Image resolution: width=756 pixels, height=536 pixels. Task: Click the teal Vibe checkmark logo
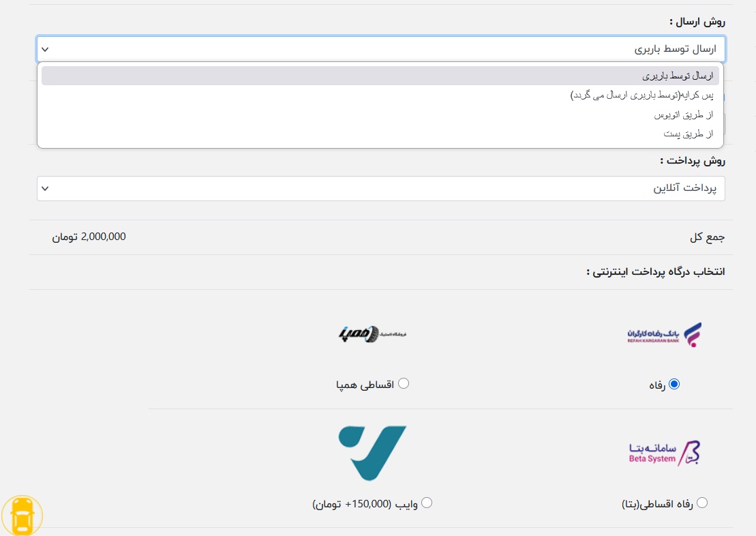pyautogui.click(x=372, y=453)
